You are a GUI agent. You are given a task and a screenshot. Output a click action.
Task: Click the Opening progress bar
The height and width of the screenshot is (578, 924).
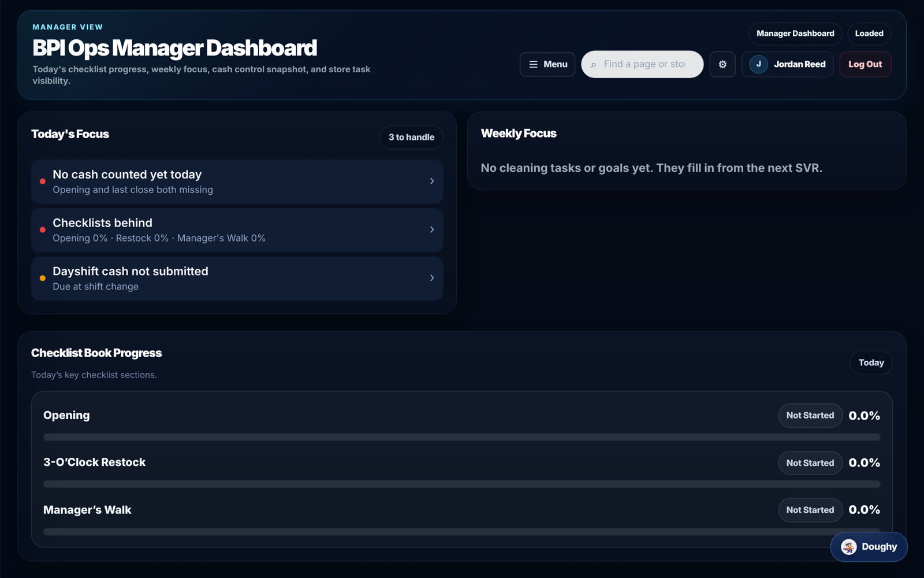point(462,437)
